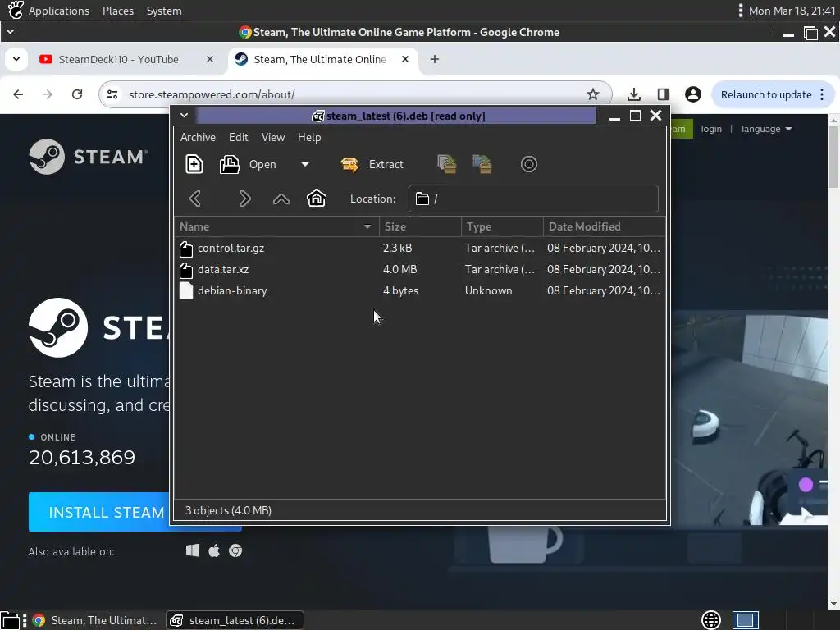Screen dimensions: 840x630
Task: Click the debian-binary file icon
Action: pos(186,291)
